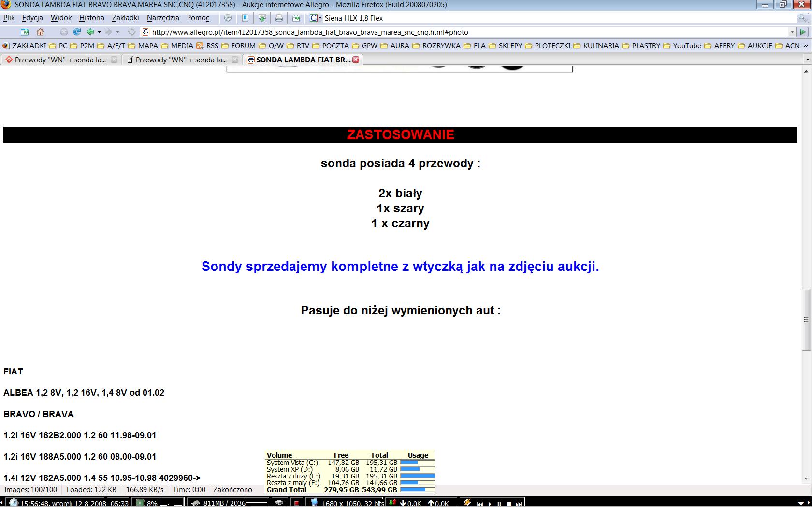812x508 pixels.
Task: Click the scroll up arrow
Action: tap(806, 71)
